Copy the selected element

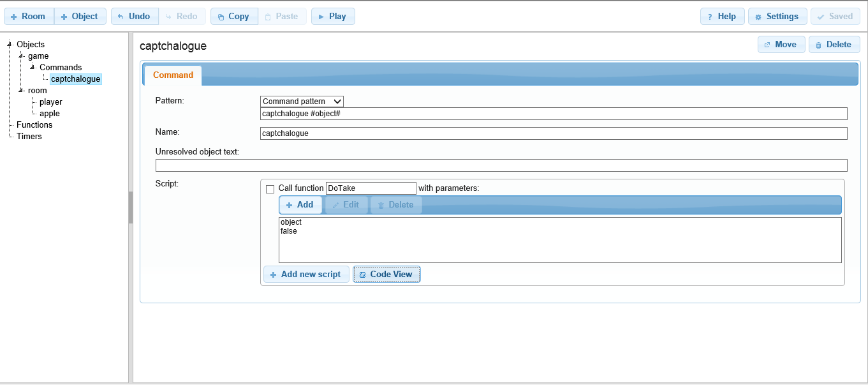click(x=233, y=17)
